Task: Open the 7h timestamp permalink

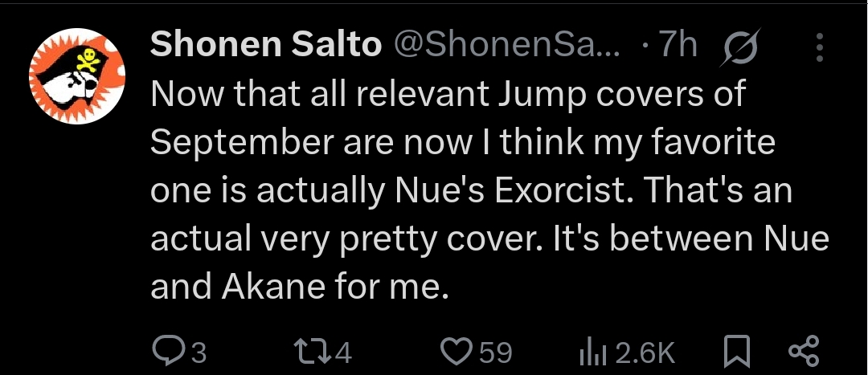Action: (x=677, y=45)
